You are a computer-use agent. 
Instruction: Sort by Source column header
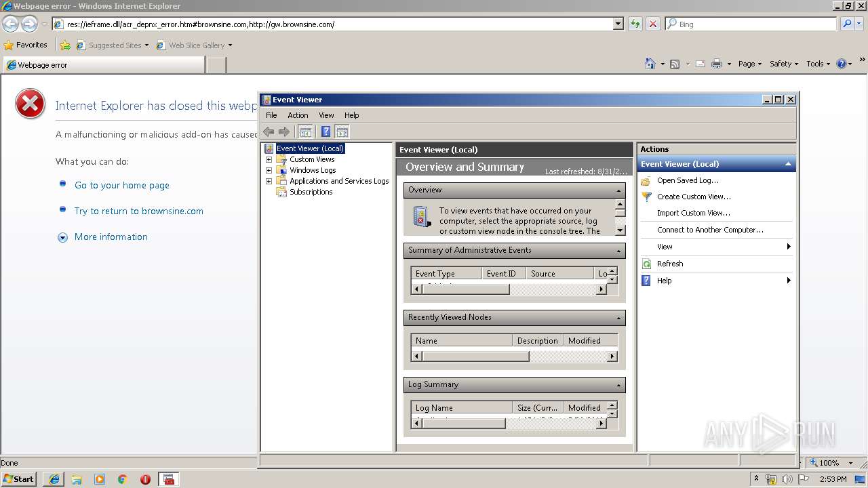pyautogui.click(x=560, y=274)
